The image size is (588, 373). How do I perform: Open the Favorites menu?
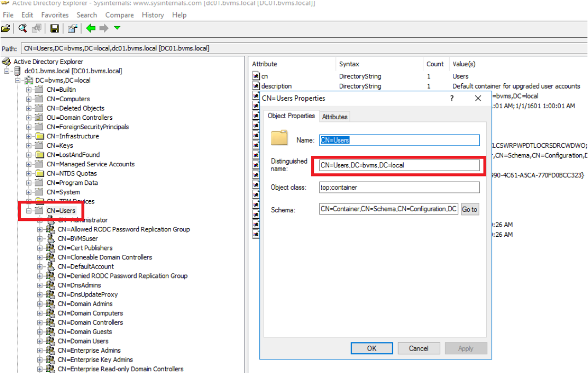pos(55,15)
